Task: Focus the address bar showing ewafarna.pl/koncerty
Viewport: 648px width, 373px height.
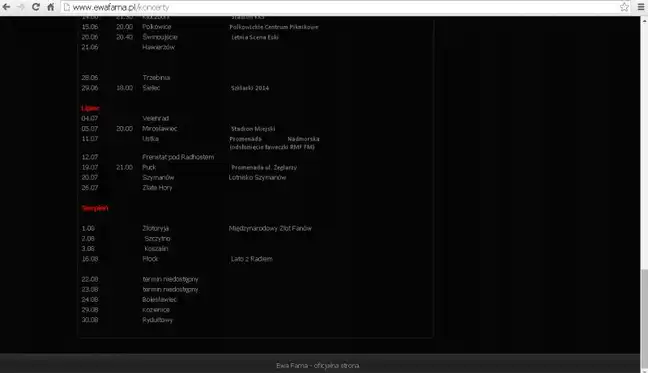Action: [x=343, y=7]
